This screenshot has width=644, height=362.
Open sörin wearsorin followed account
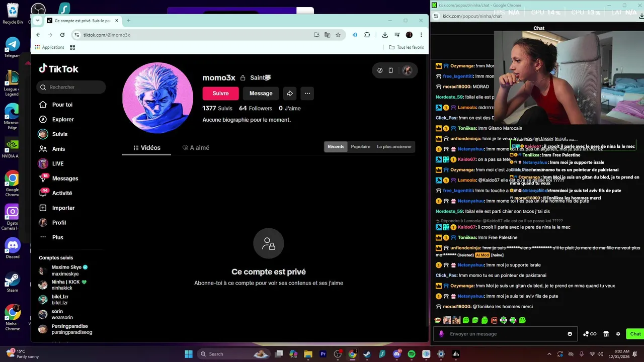click(55, 314)
